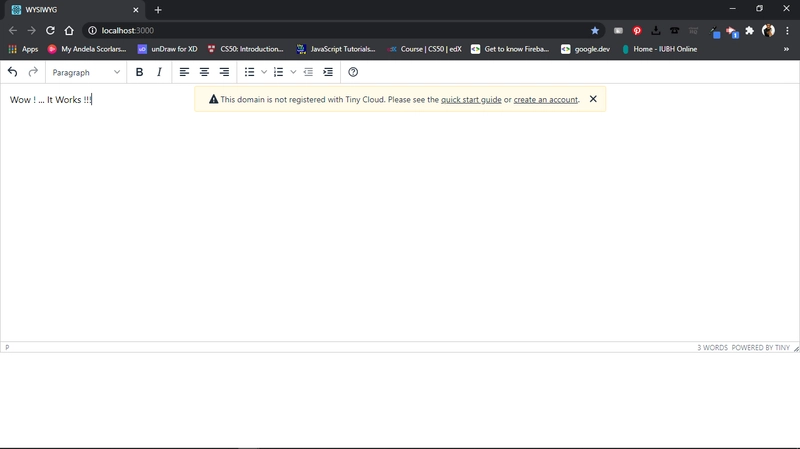
Task: Open the editor help dialog
Action: tap(353, 72)
